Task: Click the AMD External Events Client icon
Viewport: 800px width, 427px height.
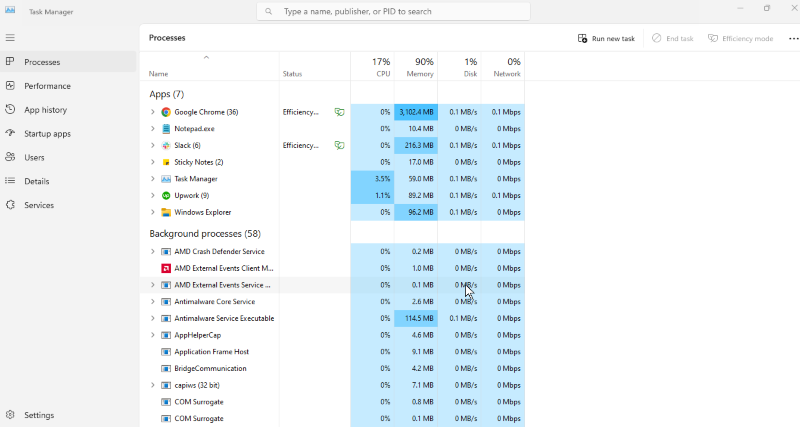Action: (166, 268)
